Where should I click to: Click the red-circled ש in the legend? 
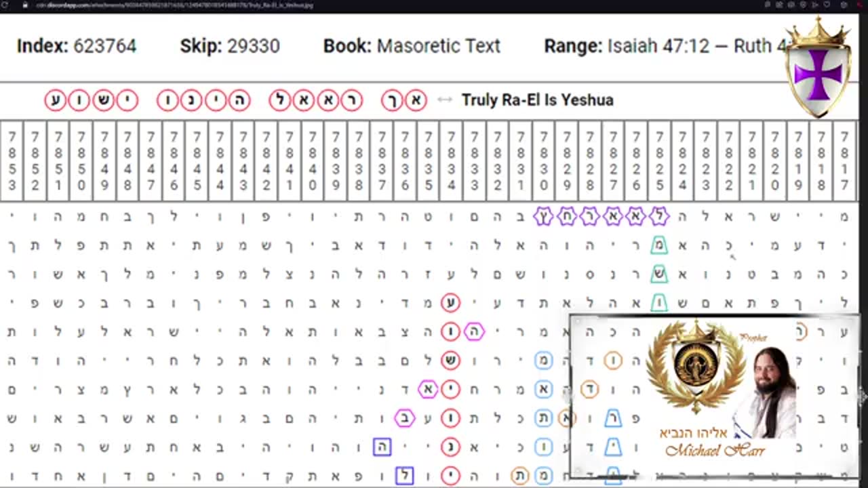pos(103,100)
